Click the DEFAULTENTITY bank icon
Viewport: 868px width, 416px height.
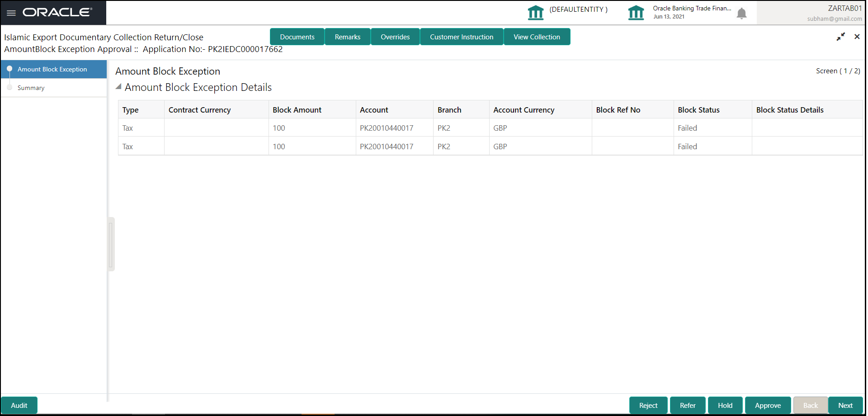click(536, 13)
